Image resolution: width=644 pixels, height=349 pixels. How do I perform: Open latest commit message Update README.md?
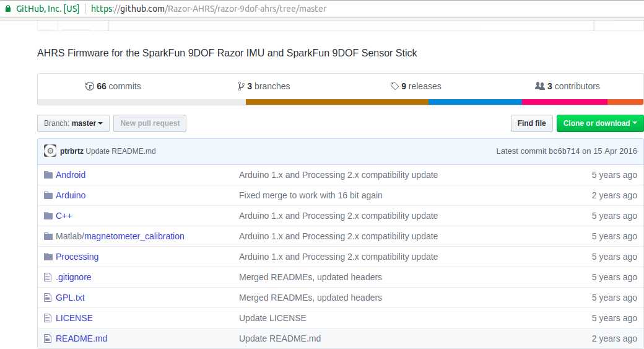click(121, 151)
